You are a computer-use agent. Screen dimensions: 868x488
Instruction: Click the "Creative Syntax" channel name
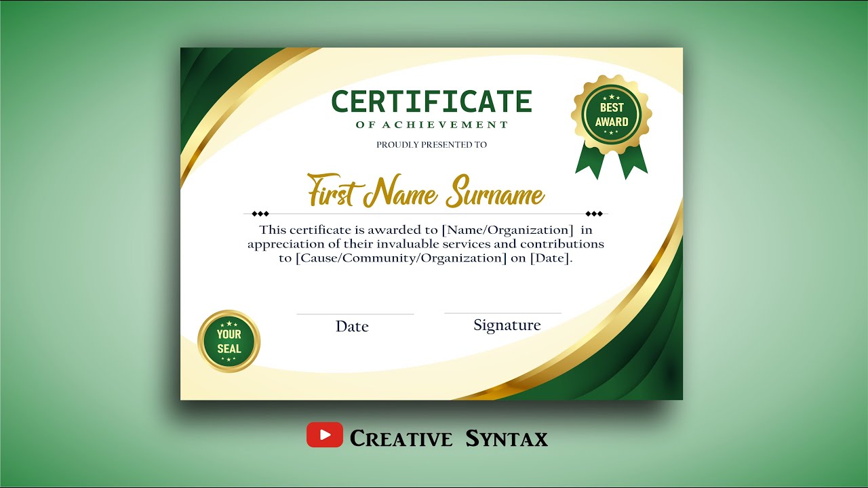click(x=449, y=439)
